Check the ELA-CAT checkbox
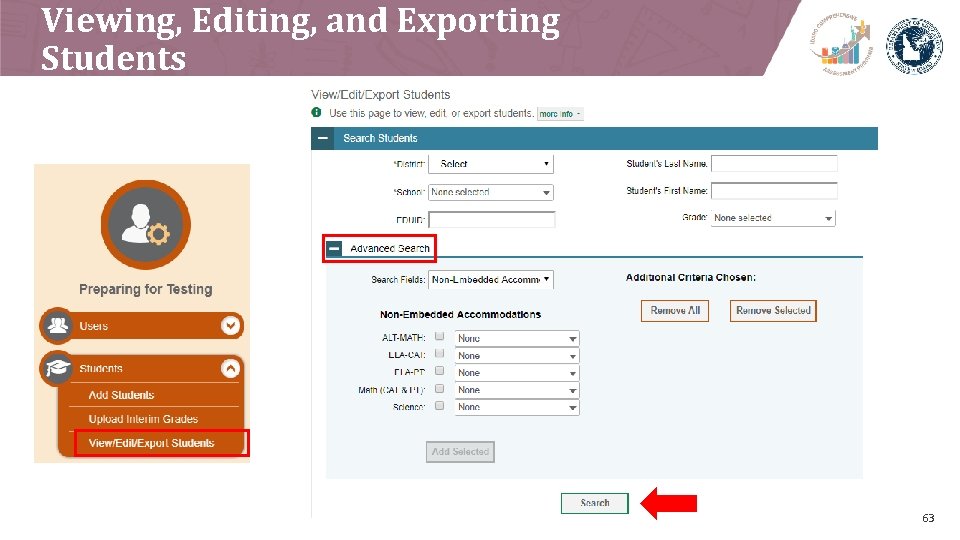 [440, 353]
